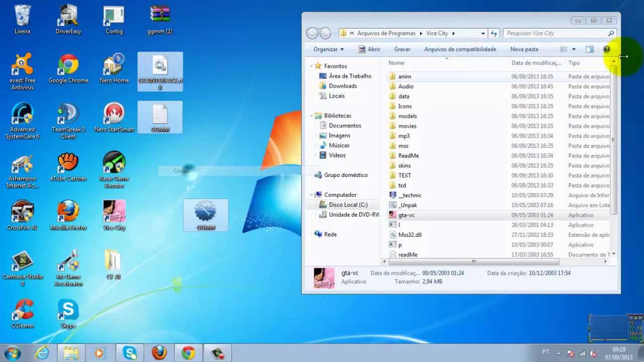The width and height of the screenshot is (644, 362).
Task: Select the CrossFire AL desktop icon
Action: coord(22,216)
